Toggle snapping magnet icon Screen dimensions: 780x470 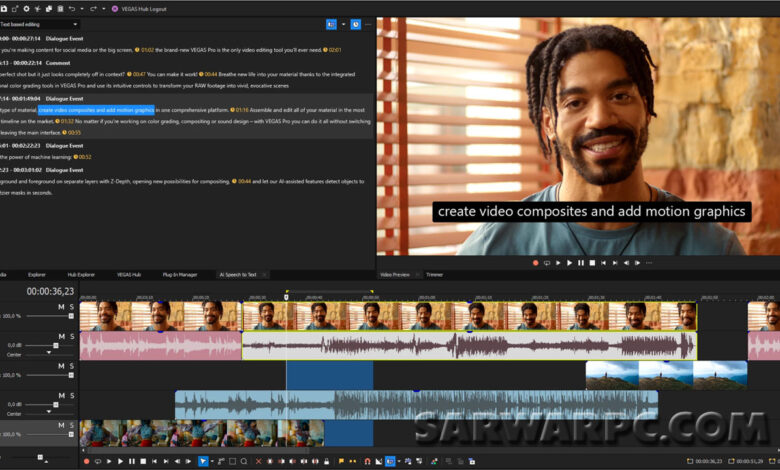coord(367,462)
